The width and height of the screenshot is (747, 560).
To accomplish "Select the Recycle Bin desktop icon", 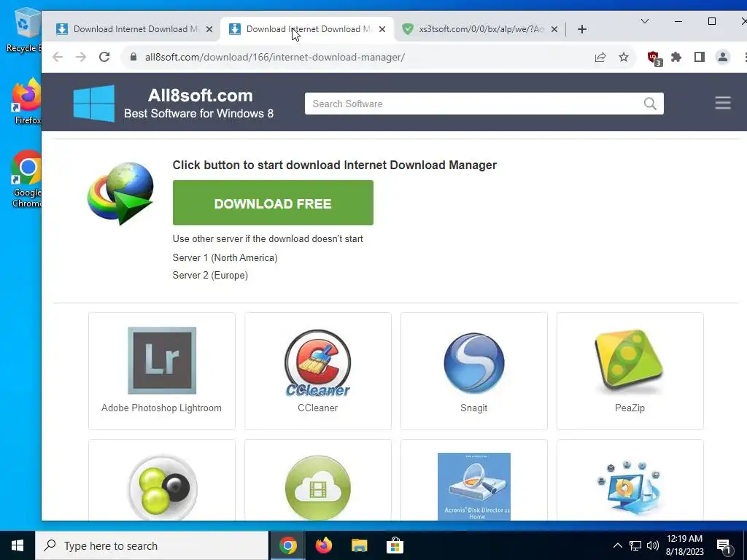I will (x=24, y=29).
